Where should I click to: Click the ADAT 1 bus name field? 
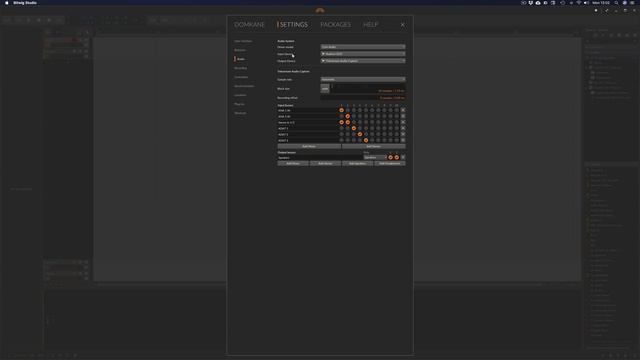308,128
